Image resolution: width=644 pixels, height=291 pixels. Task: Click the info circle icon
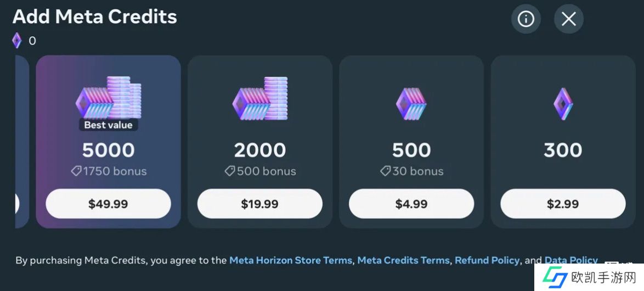(526, 19)
